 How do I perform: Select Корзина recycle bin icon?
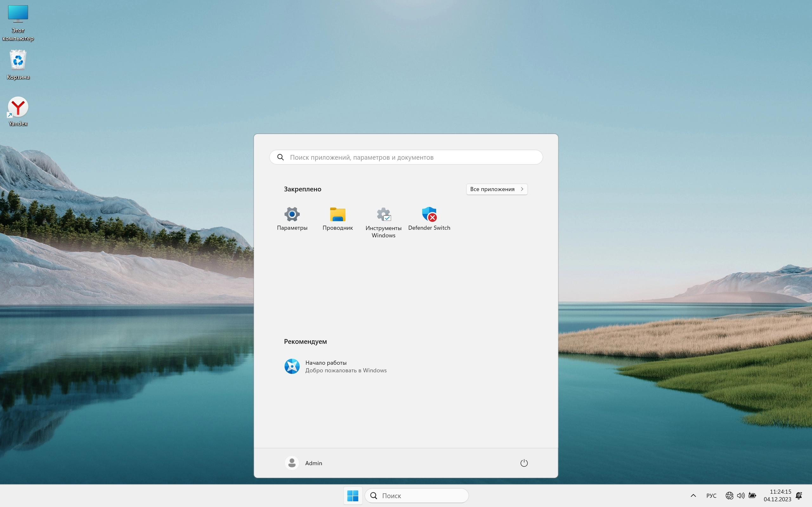pos(18,65)
